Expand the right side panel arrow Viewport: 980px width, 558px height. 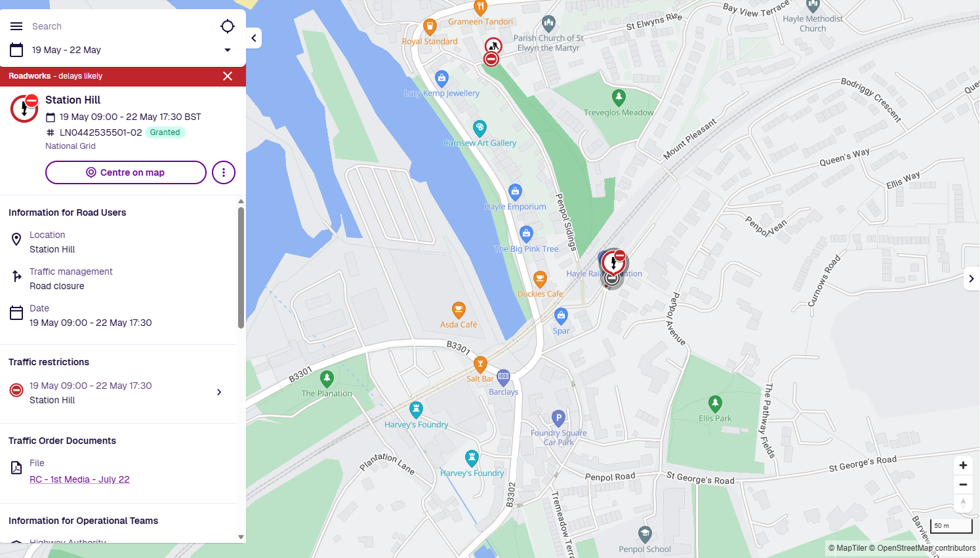click(x=971, y=279)
